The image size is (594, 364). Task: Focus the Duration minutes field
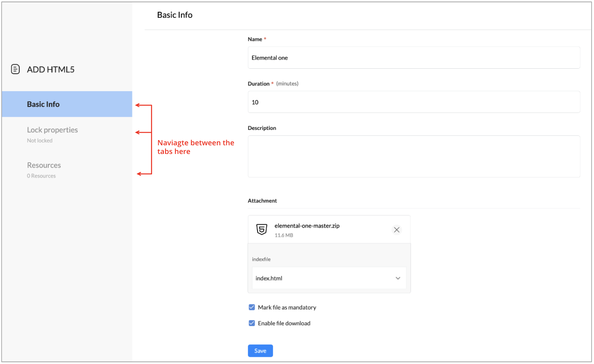coord(414,102)
